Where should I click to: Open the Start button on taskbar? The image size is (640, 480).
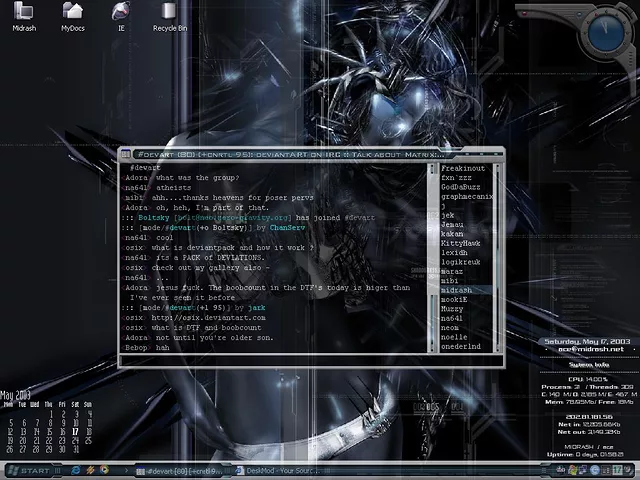29,471
